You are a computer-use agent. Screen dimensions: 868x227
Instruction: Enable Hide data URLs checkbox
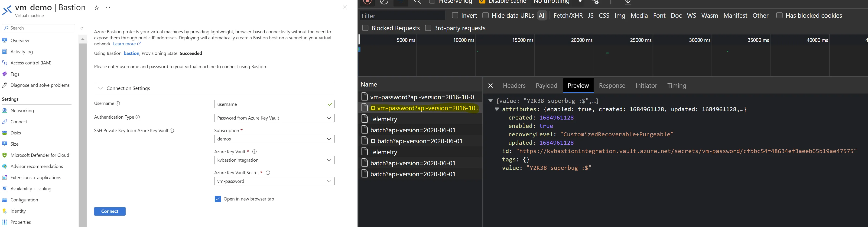click(486, 15)
